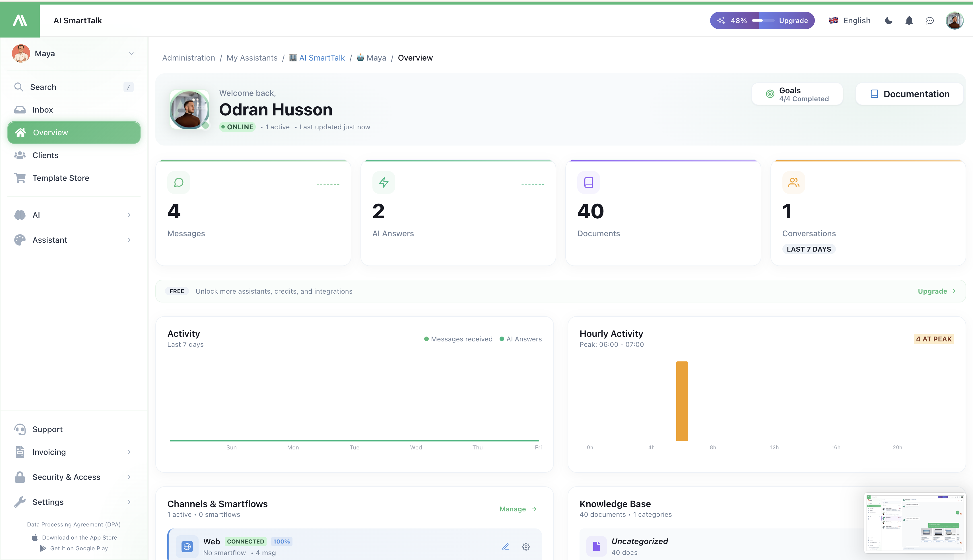Click the Clients people icon

tap(20, 155)
